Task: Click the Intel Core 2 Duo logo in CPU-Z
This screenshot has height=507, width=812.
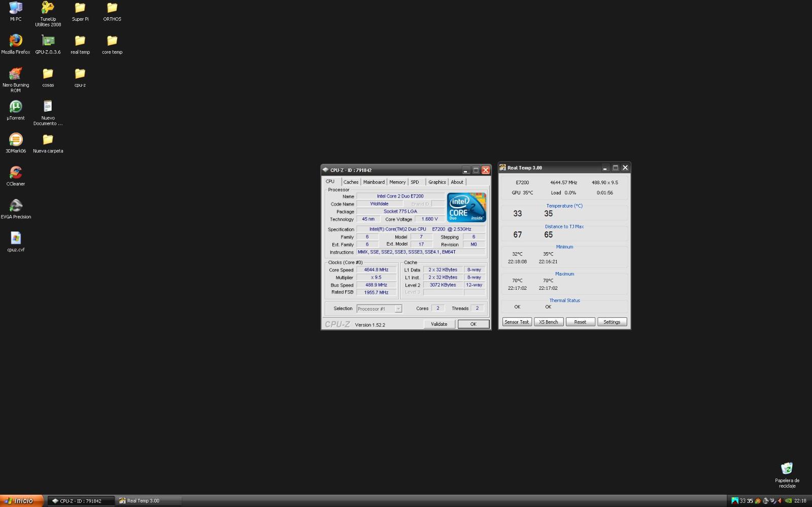Action: (466, 207)
